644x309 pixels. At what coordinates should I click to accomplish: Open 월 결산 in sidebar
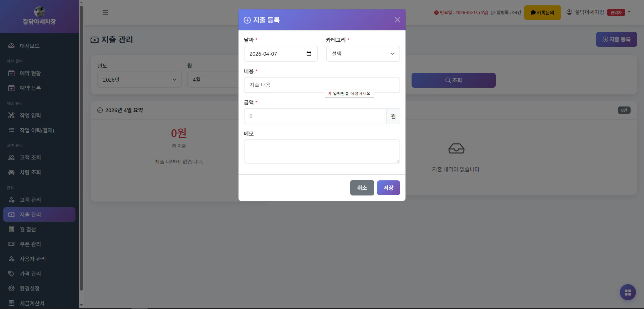pos(28,229)
